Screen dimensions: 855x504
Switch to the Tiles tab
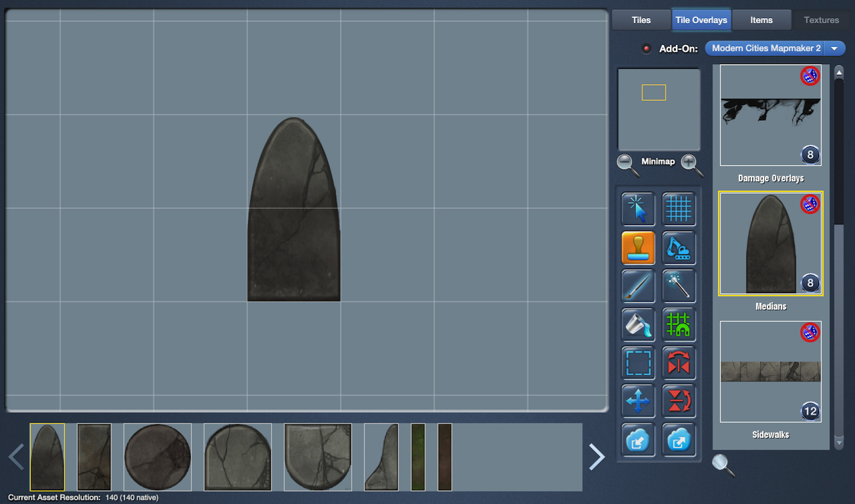[641, 20]
